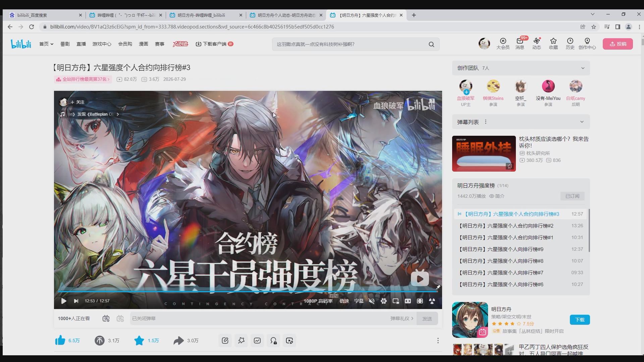
Task: Favorite the video (1.5万 star)
Action: click(147, 341)
